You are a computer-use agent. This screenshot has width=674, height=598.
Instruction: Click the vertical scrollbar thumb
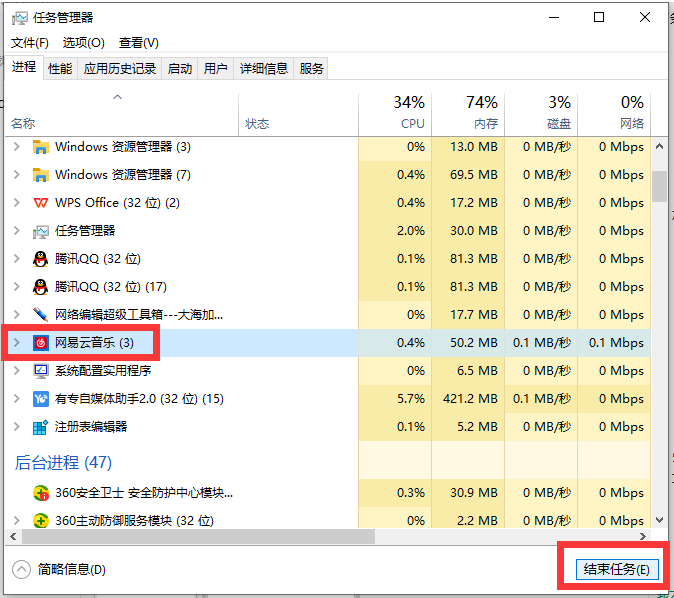coord(659,186)
